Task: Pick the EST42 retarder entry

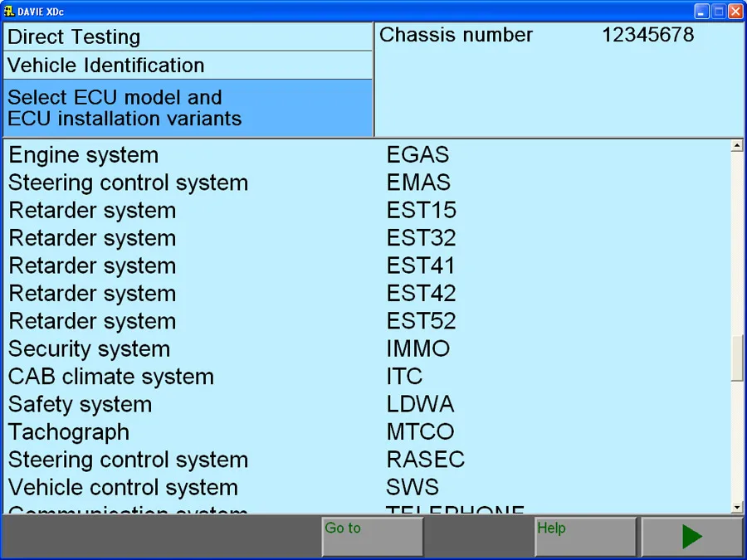Action: [x=421, y=293]
